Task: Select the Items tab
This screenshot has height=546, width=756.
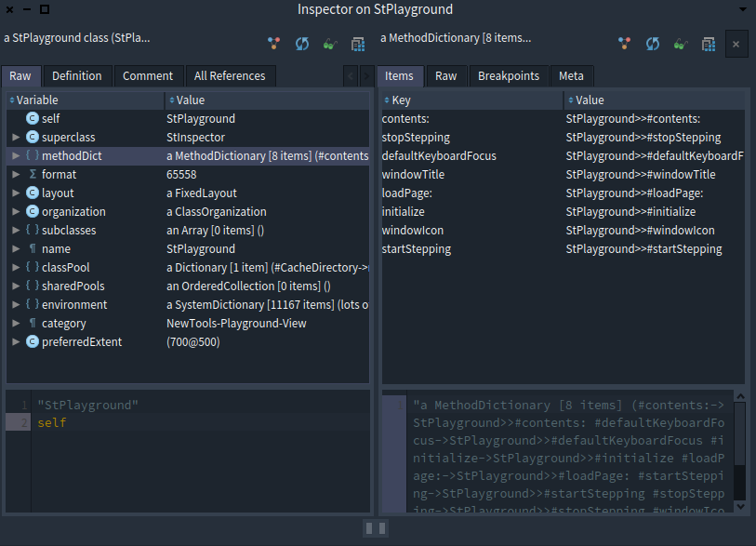Action: 399,76
